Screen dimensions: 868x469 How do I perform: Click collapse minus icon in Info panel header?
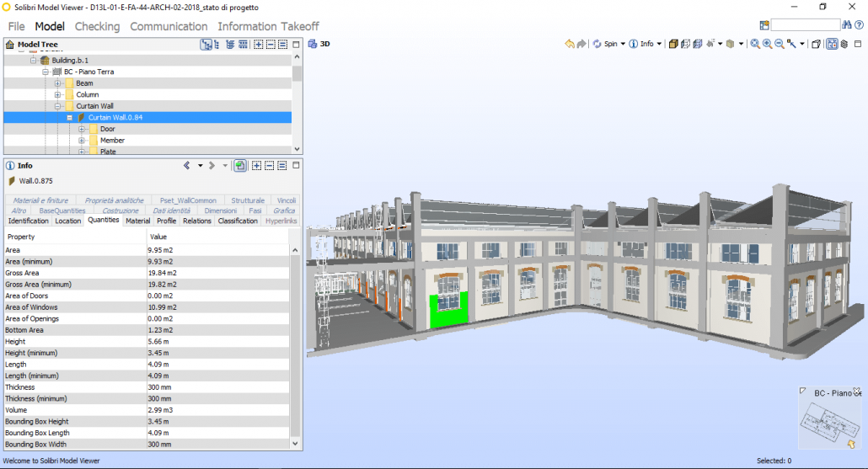tap(269, 165)
